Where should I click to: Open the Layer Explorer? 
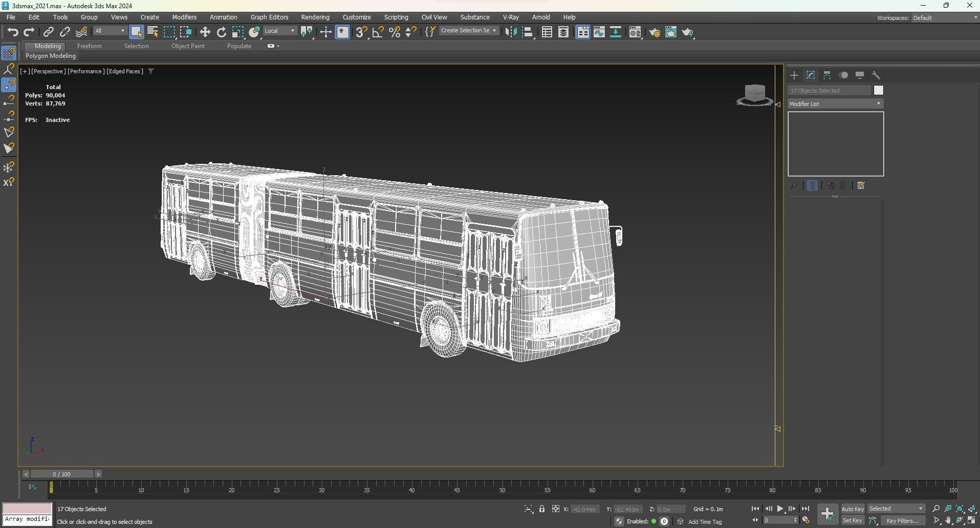563,32
